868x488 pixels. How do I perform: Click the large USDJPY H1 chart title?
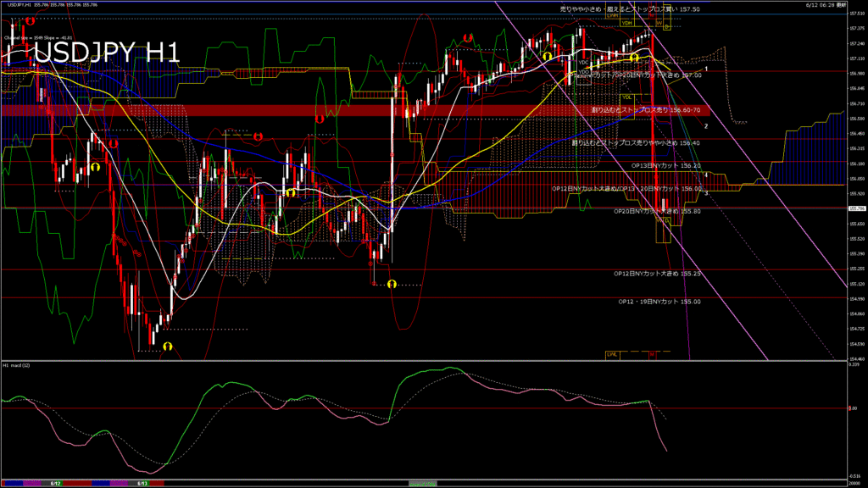coord(107,53)
